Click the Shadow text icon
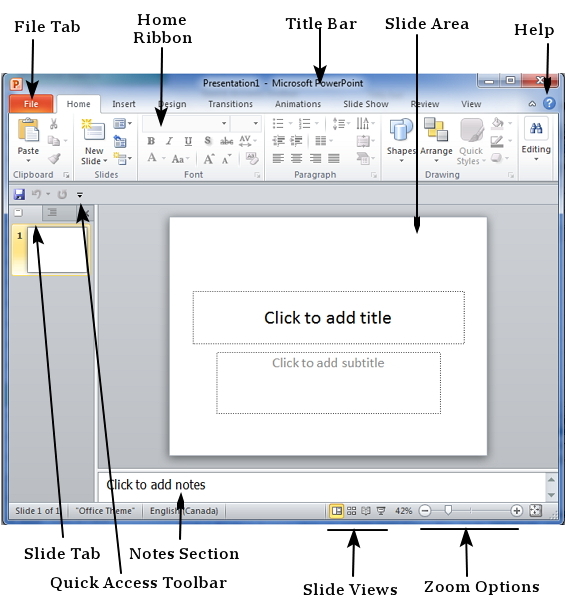 (x=208, y=141)
